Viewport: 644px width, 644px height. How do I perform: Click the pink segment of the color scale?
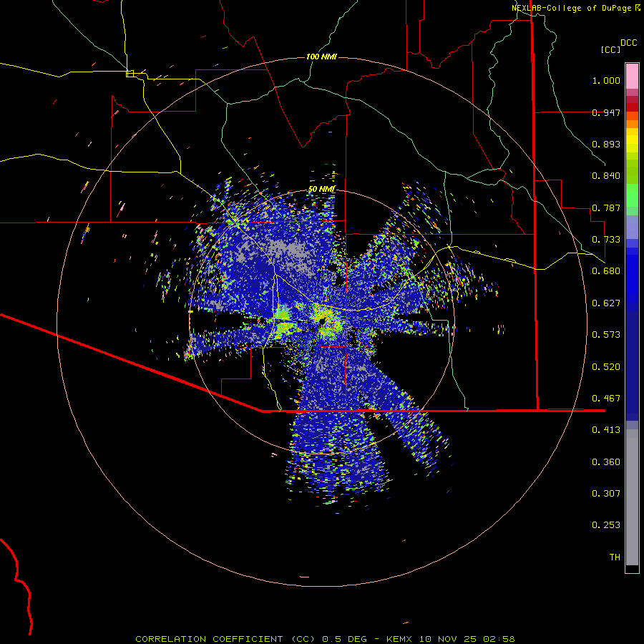tap(632, 76)
